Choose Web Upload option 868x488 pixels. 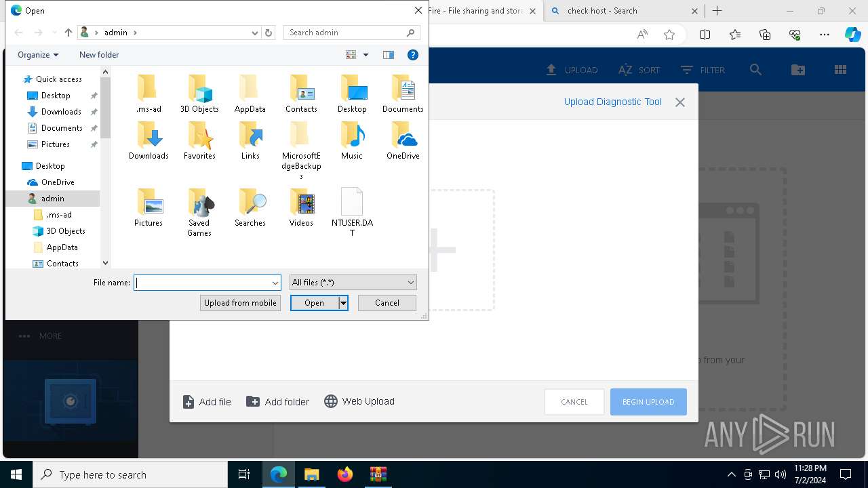click(x=359, y=401)
